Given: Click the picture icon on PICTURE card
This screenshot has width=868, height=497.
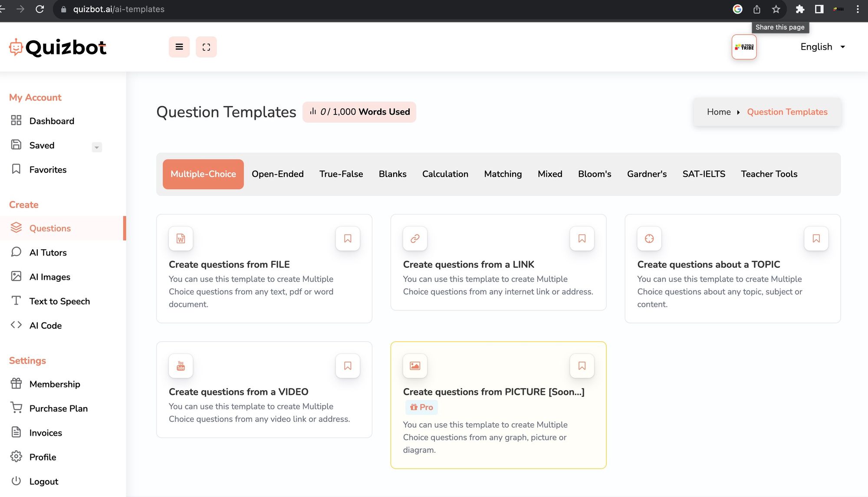Looking at the screenshot, I should [415, 366].
